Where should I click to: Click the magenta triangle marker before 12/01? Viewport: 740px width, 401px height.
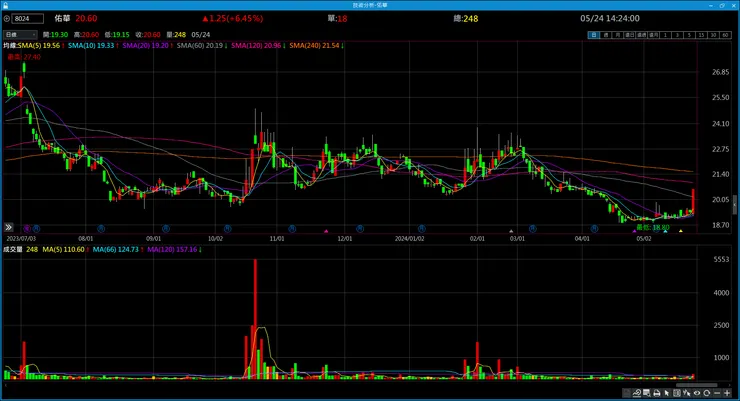(x=326, y=231)
